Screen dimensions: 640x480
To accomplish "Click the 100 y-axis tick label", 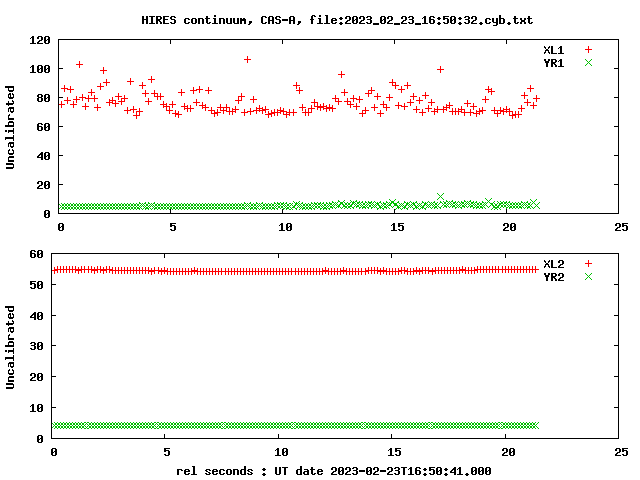I will tap(40, 69).
